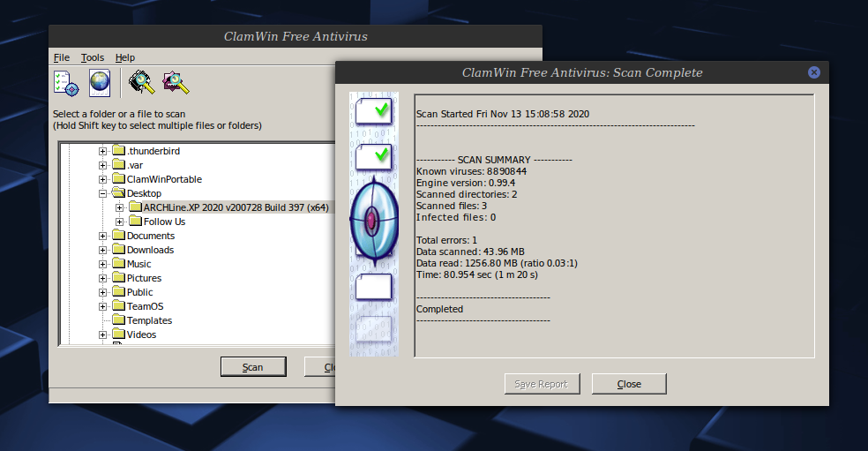Click the magnifier scan memory icon
868x451 pixels.
tap(142, 83)
